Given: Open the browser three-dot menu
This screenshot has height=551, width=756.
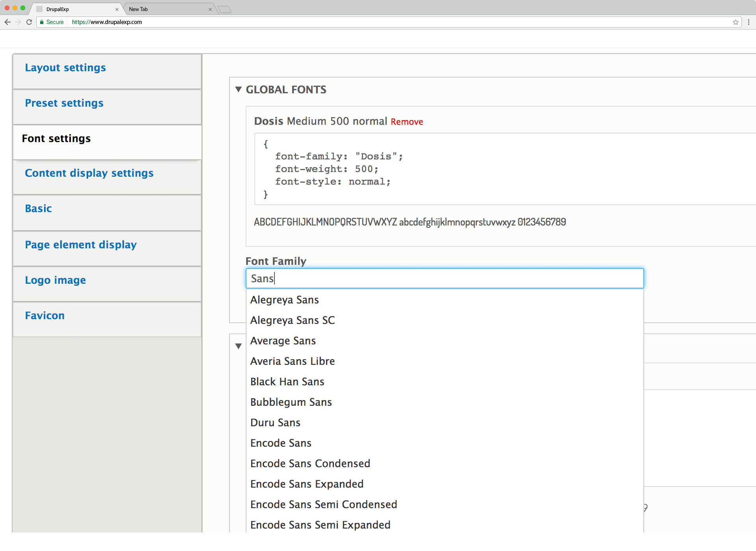Looking at the screenshot, I should point(749,22).
